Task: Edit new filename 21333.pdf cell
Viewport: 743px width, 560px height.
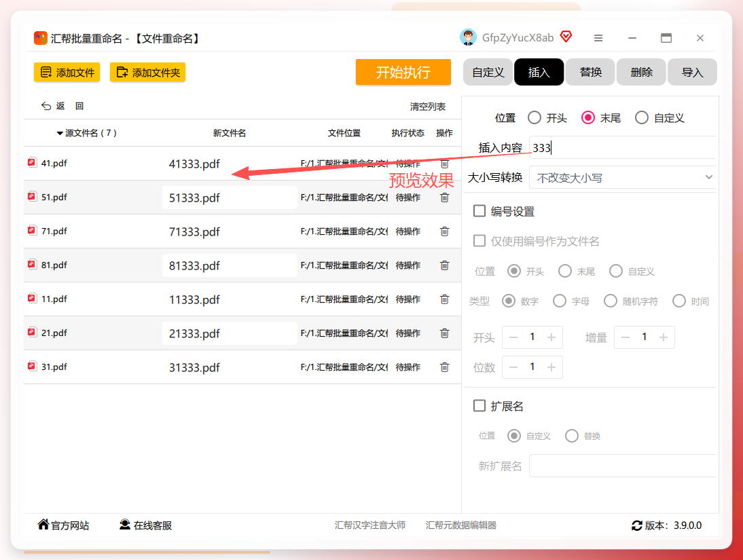Action: point(230,333)
